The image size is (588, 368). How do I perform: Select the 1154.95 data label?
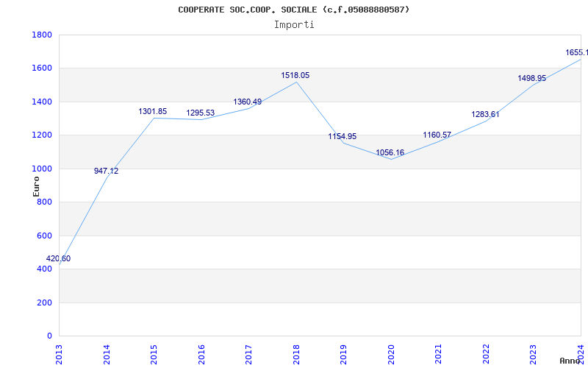[343, 137]
